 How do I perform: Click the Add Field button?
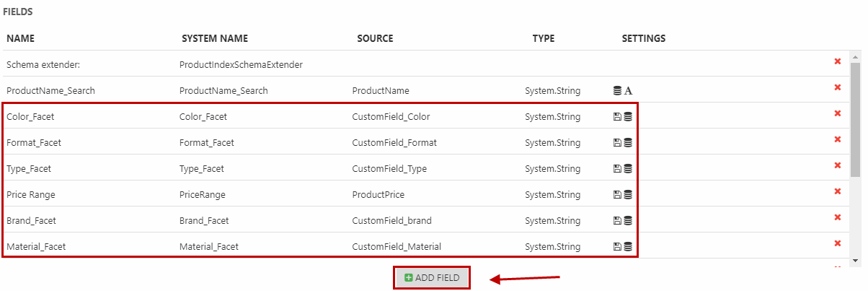[x=432, y=277]
